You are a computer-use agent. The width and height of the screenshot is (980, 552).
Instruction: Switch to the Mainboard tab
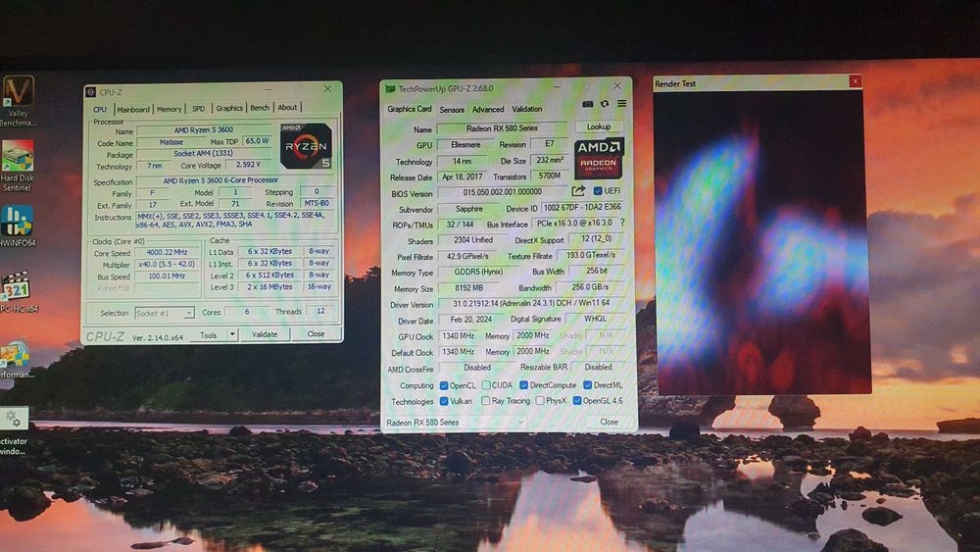click(x=133, y=109)
